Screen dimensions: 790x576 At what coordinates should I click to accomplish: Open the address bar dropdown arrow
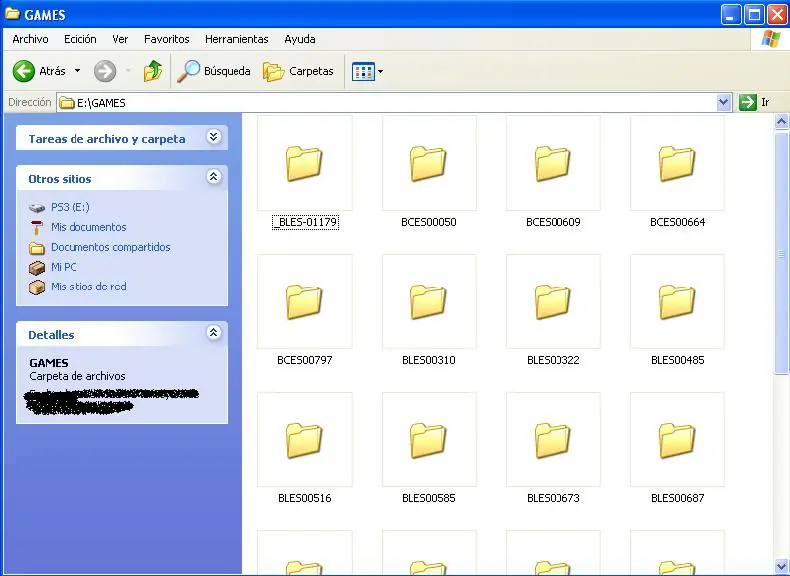[723, 102]
